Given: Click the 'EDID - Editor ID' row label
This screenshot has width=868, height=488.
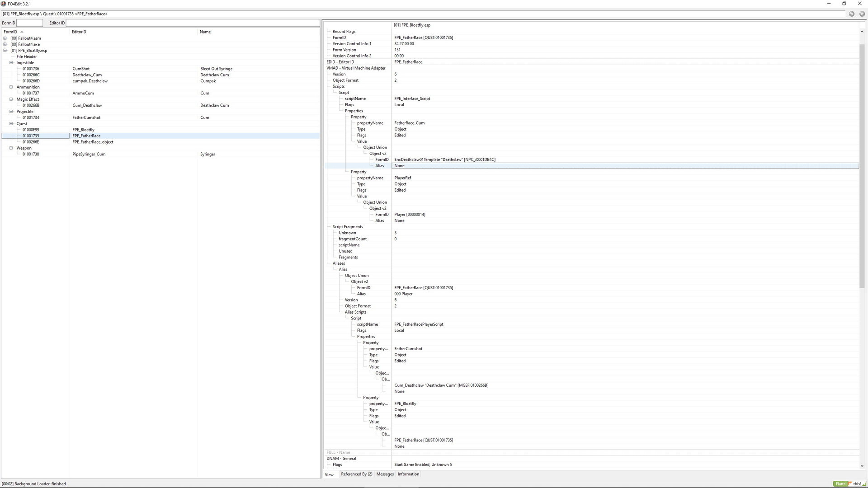Looking at the screenshot, I should tap(340, 62).
